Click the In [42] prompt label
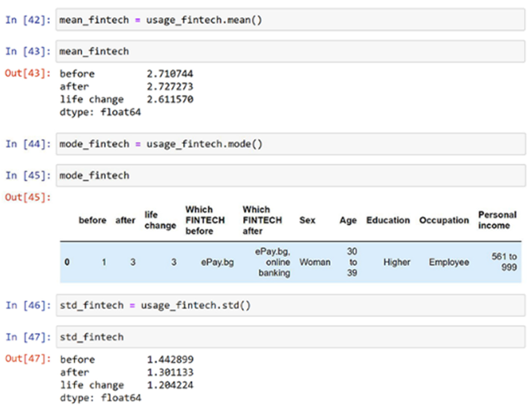 (x=28, y=20)
